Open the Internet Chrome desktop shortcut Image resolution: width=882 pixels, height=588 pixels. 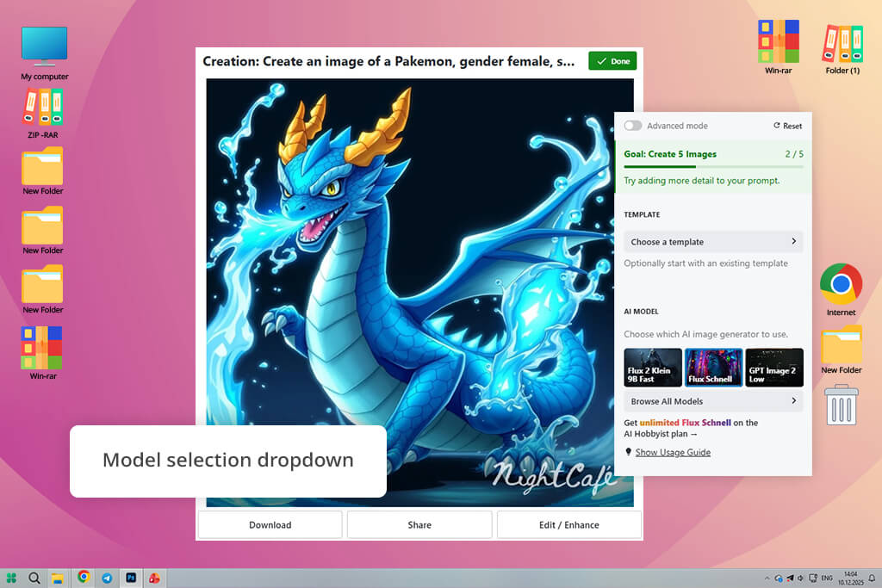click(x=841, y=289)
